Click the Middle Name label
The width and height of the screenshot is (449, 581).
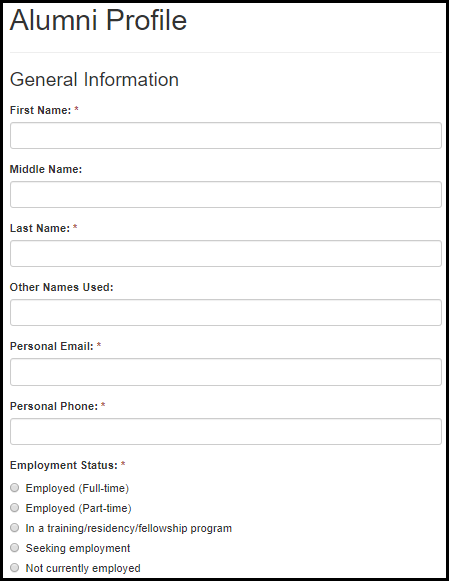point(46,169)
